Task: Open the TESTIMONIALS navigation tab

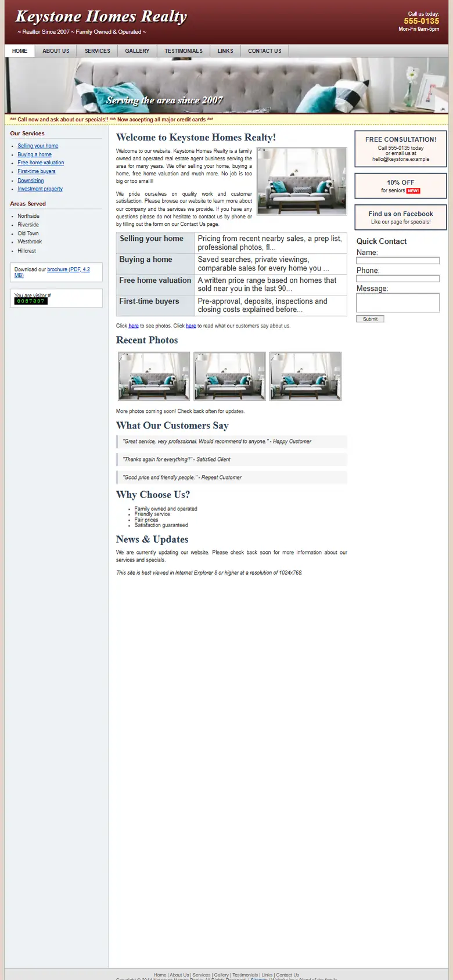Action: click(x=184, y=51)
